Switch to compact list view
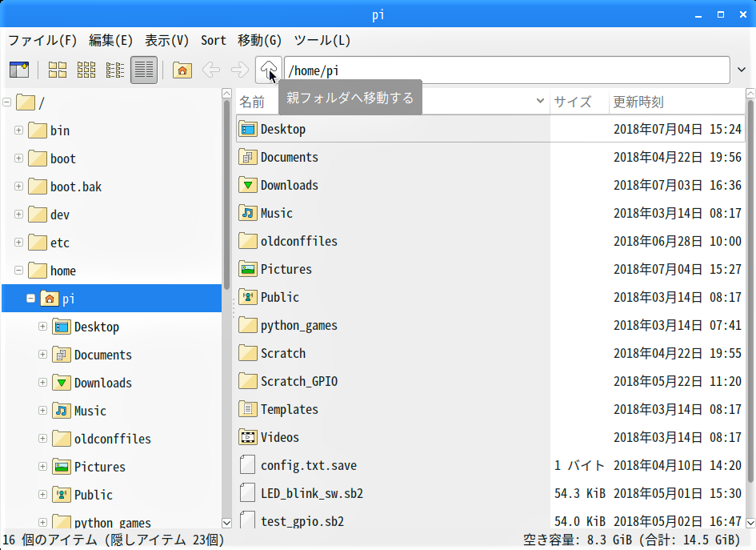Image resolution: width=756 pixels, height=550 pixels. [x=114, y=70]
